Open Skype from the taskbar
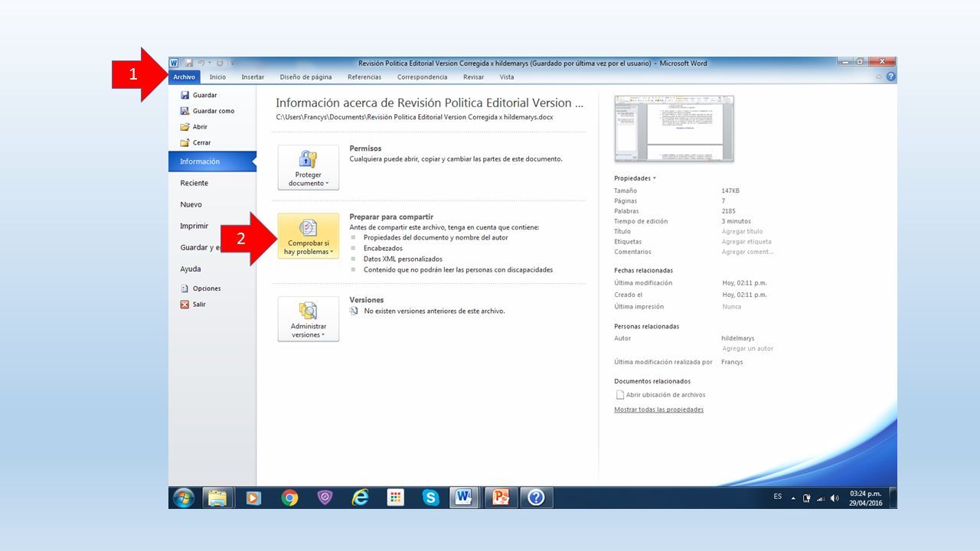Image resolution: width=980 pixels, height=551 pixels. click(x=430, y=498)
